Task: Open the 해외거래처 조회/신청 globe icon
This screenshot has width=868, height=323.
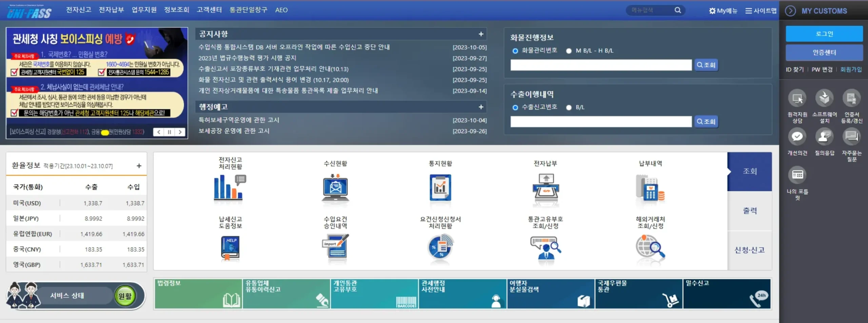Action: coord(650,248)
